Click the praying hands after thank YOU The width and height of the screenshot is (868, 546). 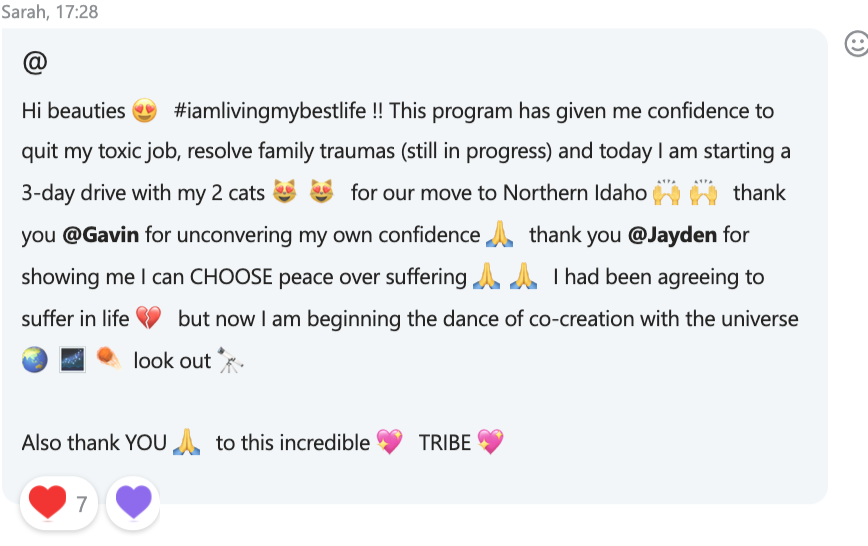pyautogui.click(x=186, y=442)
